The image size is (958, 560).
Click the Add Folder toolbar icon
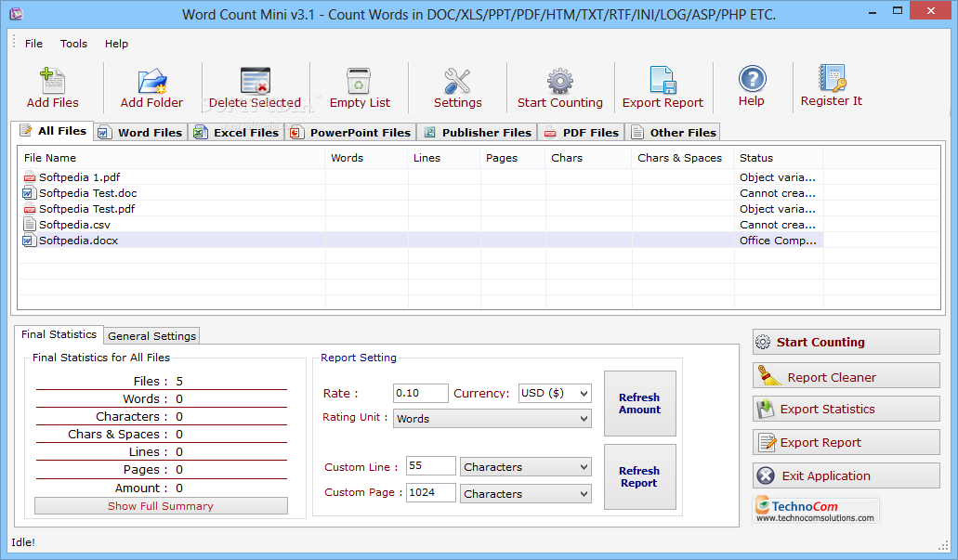tap(151, 81)
